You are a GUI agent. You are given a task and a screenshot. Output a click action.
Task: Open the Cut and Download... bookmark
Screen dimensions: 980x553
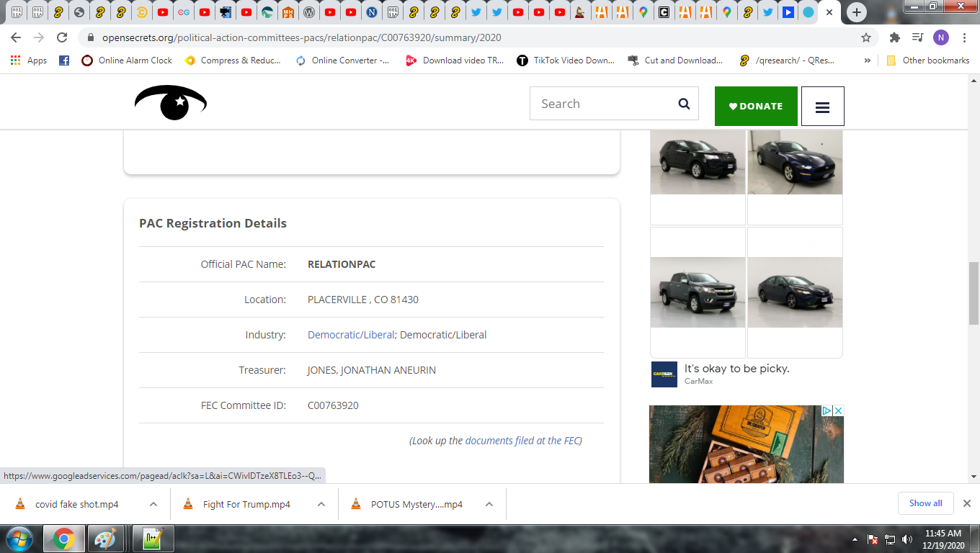coord(675,60)
